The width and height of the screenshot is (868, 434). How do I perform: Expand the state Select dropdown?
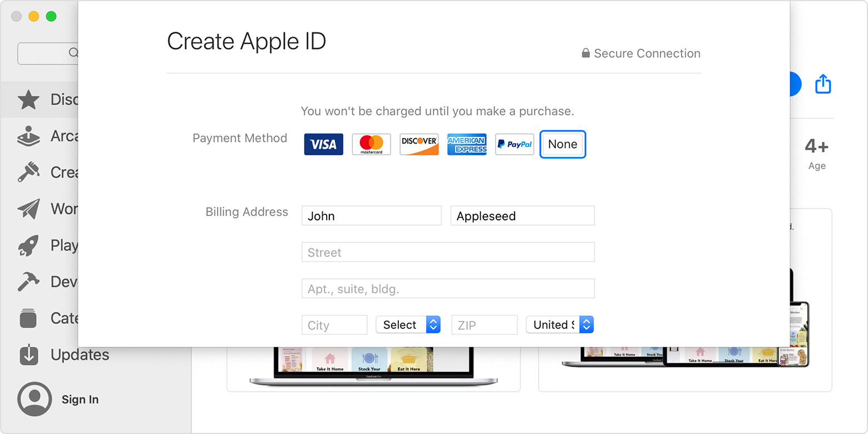(x=408, y=325)
